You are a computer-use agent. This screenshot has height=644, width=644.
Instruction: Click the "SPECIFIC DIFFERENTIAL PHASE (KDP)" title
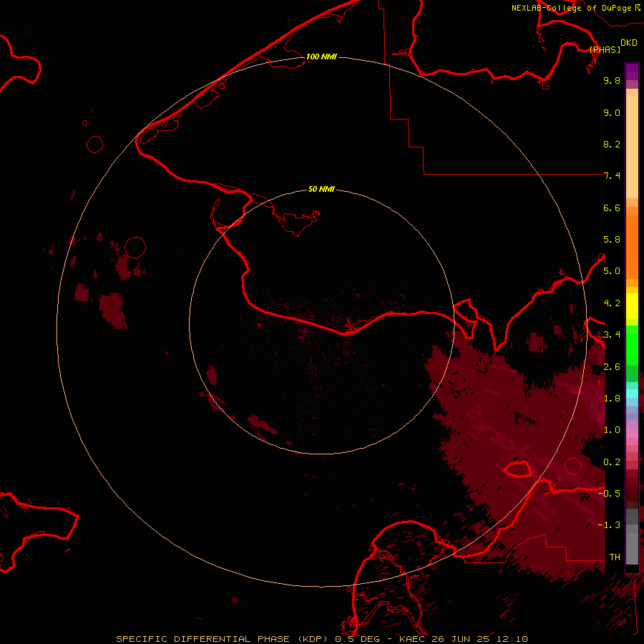tap(221, 639)
